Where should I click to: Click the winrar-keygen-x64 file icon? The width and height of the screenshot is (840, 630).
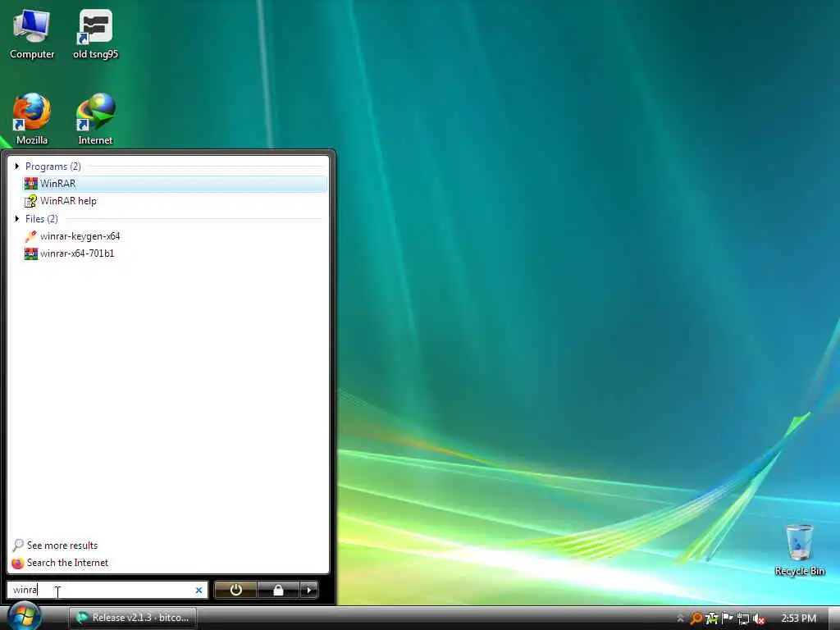pos(31,236)
